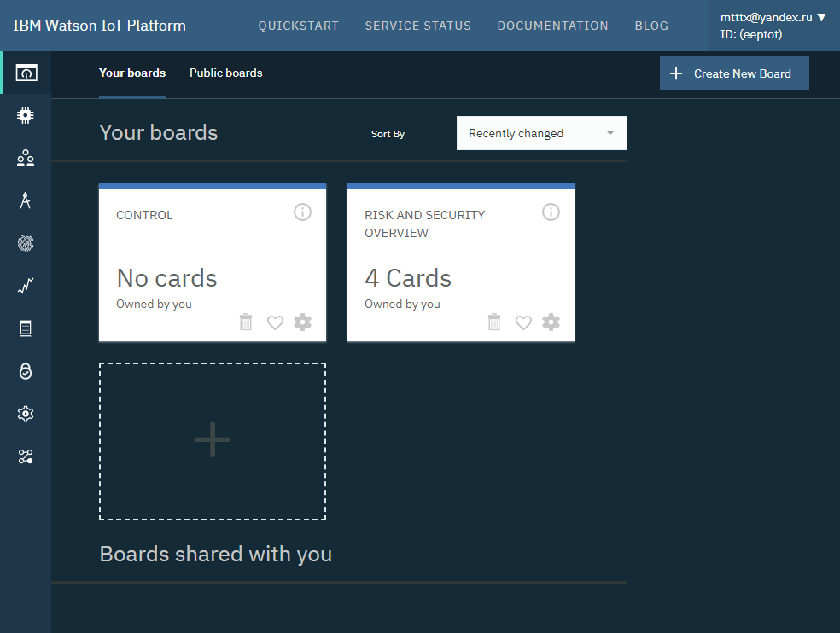The height and width of the screenshot is (633, 840).
Task: Select the Usage chart icon
Action: coord(26,285)
